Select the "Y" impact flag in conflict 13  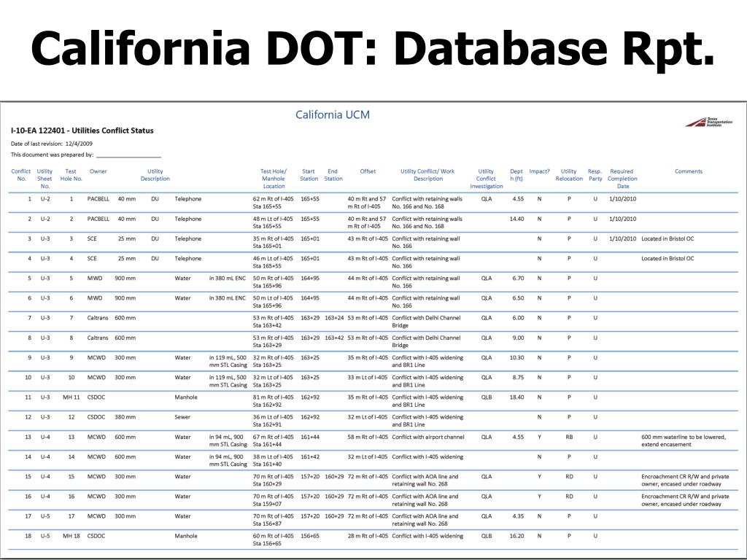(x=539, y=437)
